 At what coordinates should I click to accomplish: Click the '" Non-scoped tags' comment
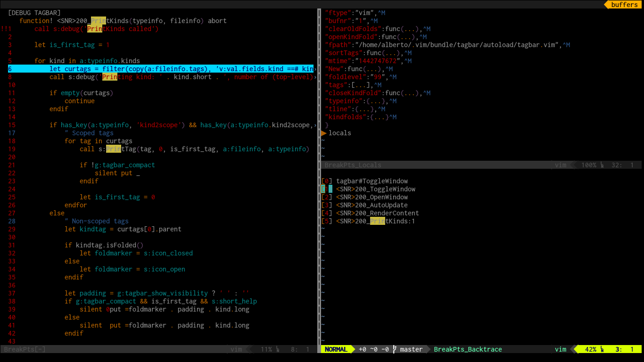[97, 221]
